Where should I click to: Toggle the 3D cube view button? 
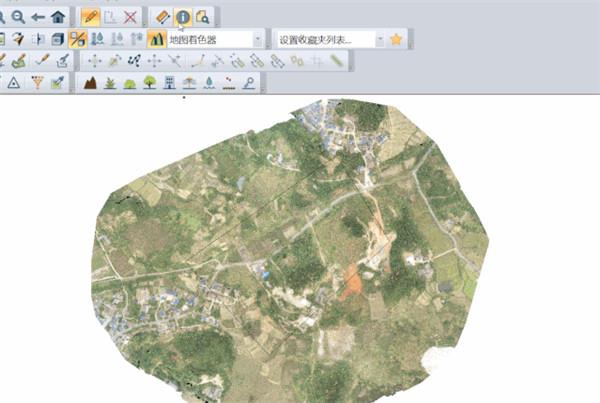tap(58, 39)
